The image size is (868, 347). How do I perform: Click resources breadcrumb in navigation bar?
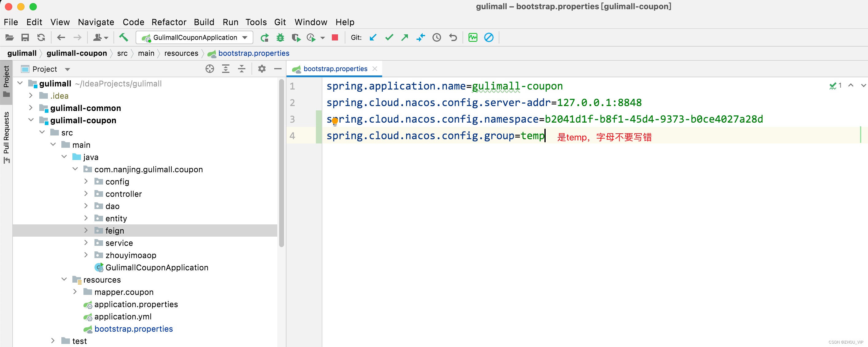click(181, 53)
